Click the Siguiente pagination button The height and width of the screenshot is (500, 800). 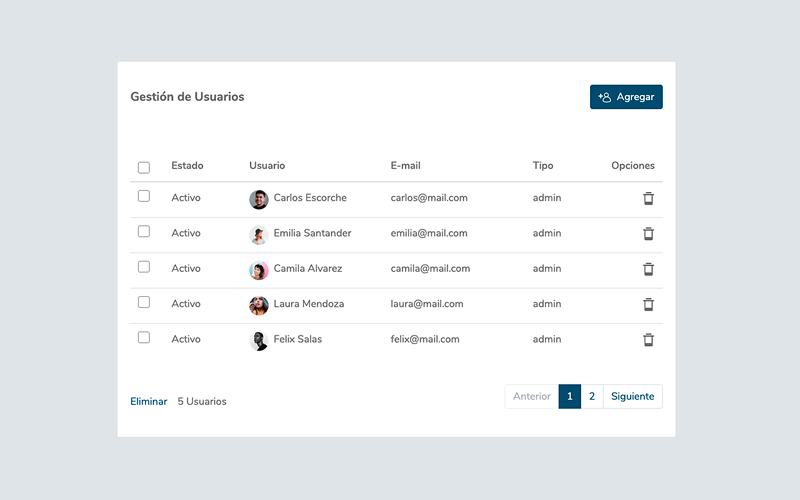632,397
